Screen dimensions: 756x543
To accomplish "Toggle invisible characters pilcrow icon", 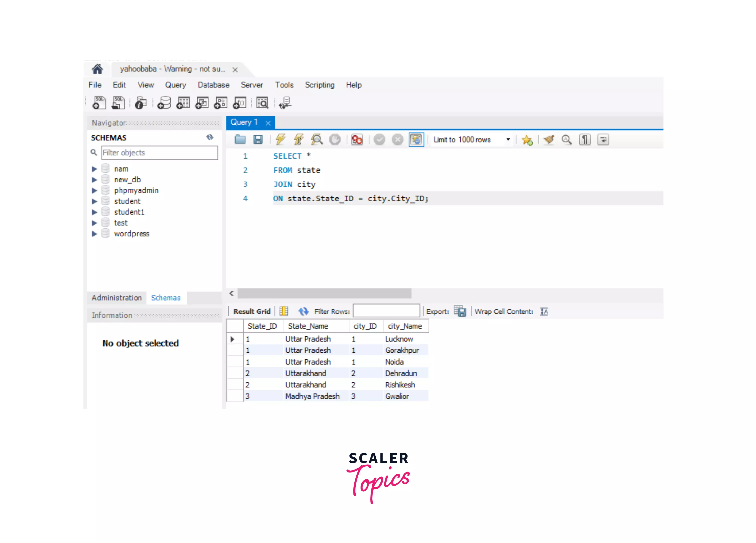I will click(x=585, y=139).
